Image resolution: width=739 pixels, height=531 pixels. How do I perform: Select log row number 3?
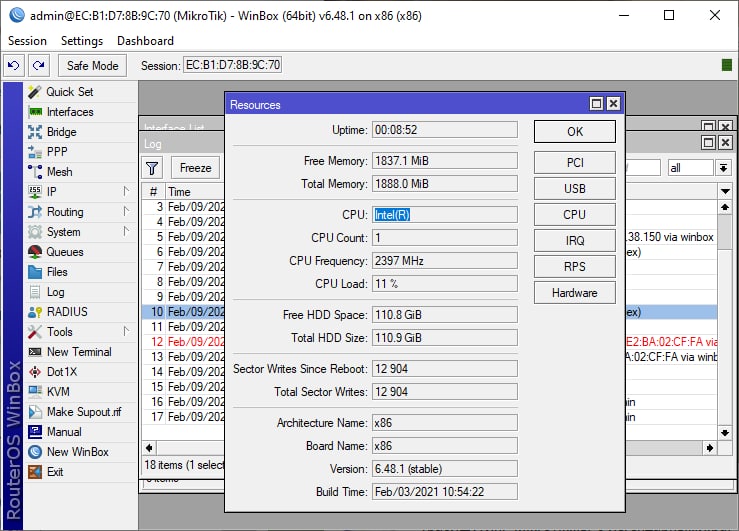[x=184, y=207]
